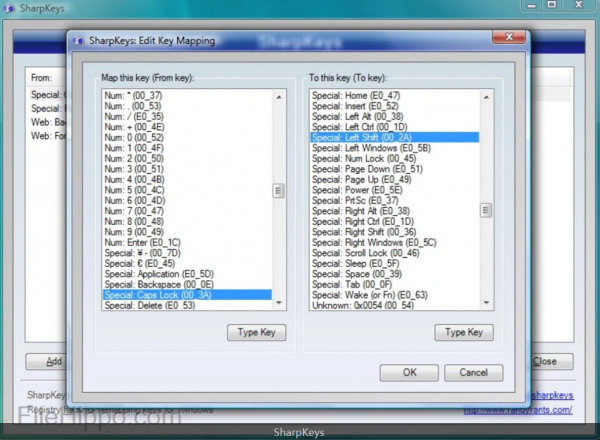The width and height of the screenshot is (600, 440).
Task: Select 'Special: Num Lock (00_45)' in To list
Action: pyautogui.click(x=395, y=158)
